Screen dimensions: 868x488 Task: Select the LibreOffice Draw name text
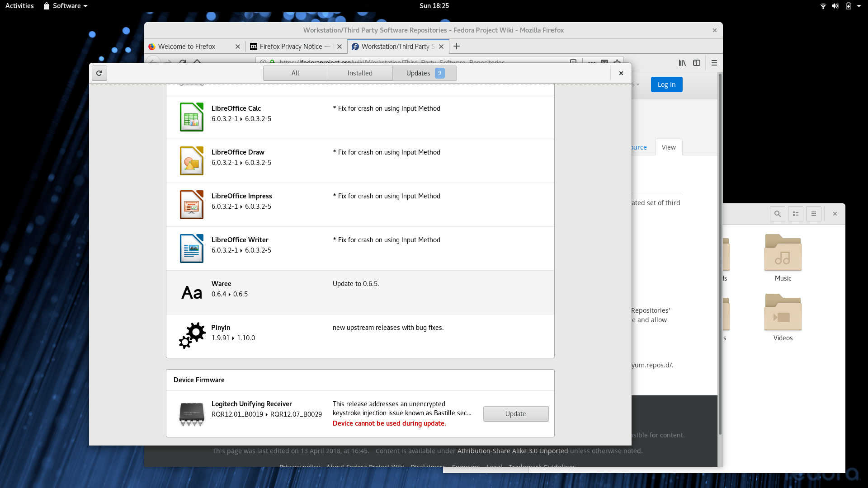point(238,152)
